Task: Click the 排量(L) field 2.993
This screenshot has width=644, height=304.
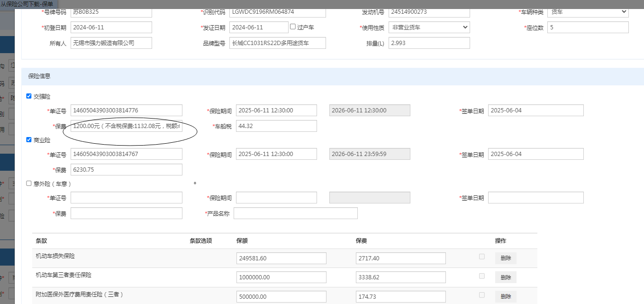Action: point(429,43)
